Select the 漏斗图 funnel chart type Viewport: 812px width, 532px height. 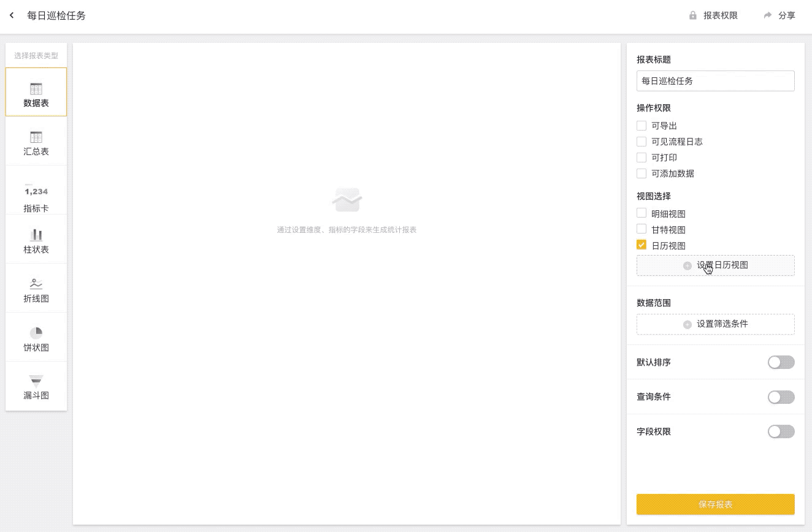click(36, 386)
